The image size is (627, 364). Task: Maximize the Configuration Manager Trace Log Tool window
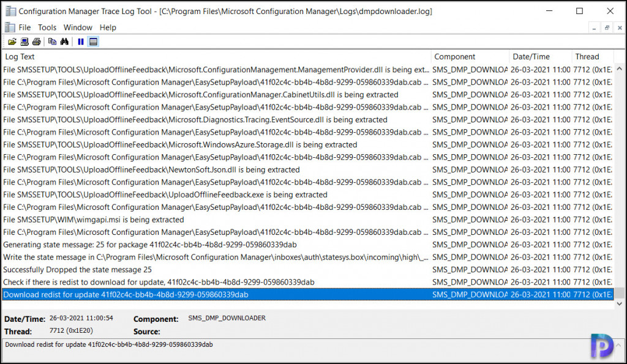click(x=579, y=11)
